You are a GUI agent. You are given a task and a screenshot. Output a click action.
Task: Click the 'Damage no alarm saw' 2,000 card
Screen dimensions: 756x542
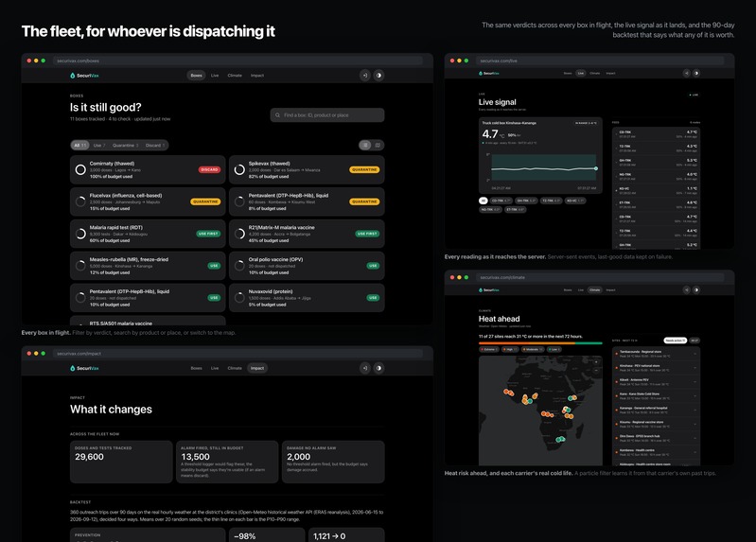[x=333, y=462]
